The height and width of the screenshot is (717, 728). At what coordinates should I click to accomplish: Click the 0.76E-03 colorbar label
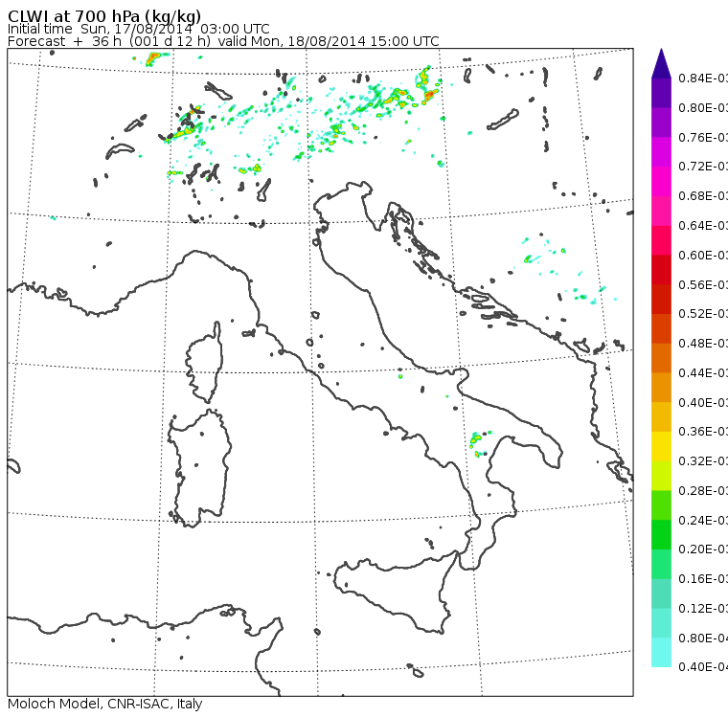703,137
